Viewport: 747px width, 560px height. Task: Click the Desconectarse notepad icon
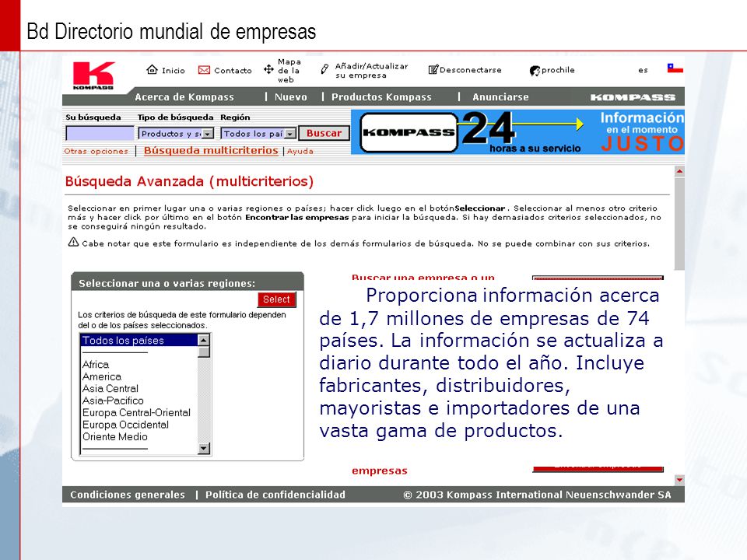[433, 69]
